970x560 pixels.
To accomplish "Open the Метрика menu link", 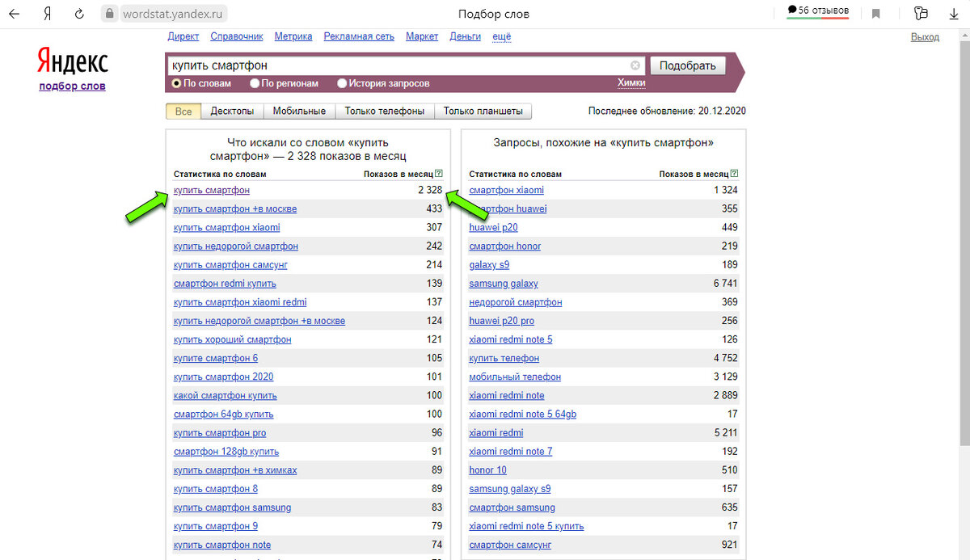I will [293, 36].
